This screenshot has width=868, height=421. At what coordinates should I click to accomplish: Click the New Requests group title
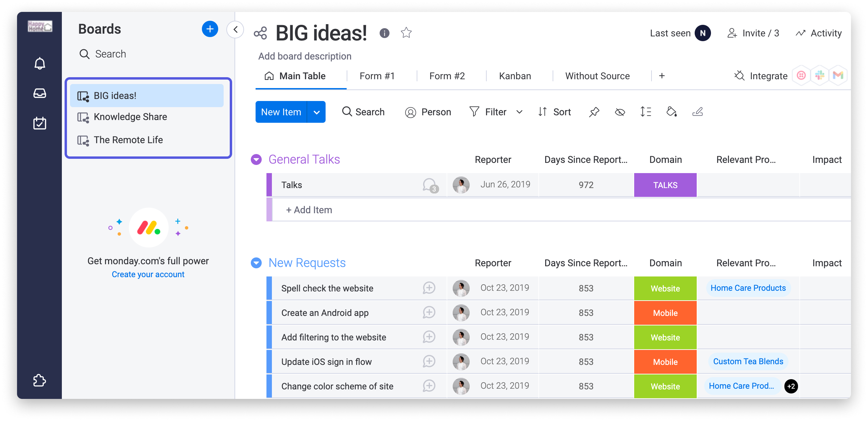tap(307, 263)
